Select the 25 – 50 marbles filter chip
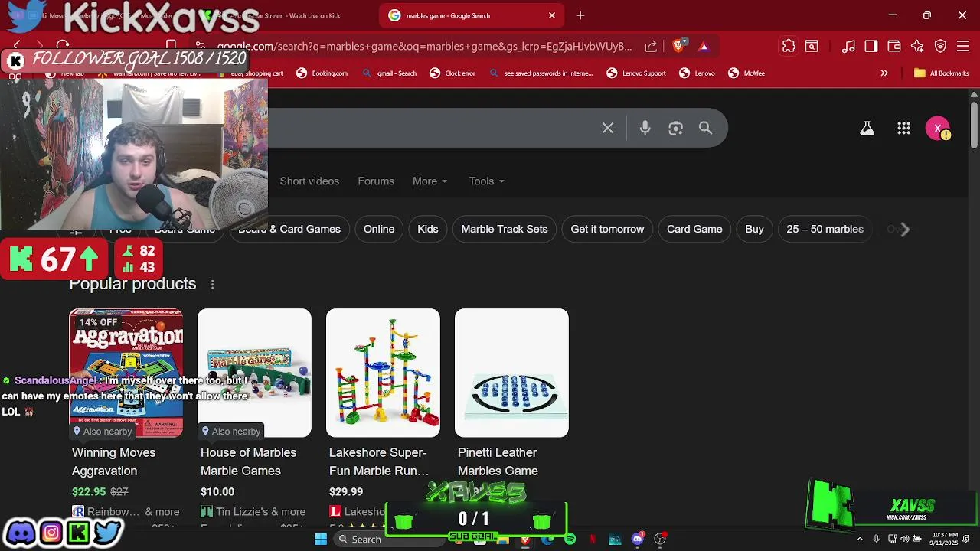980x551 pixels. pyautogui.click(x=825, y=229)
